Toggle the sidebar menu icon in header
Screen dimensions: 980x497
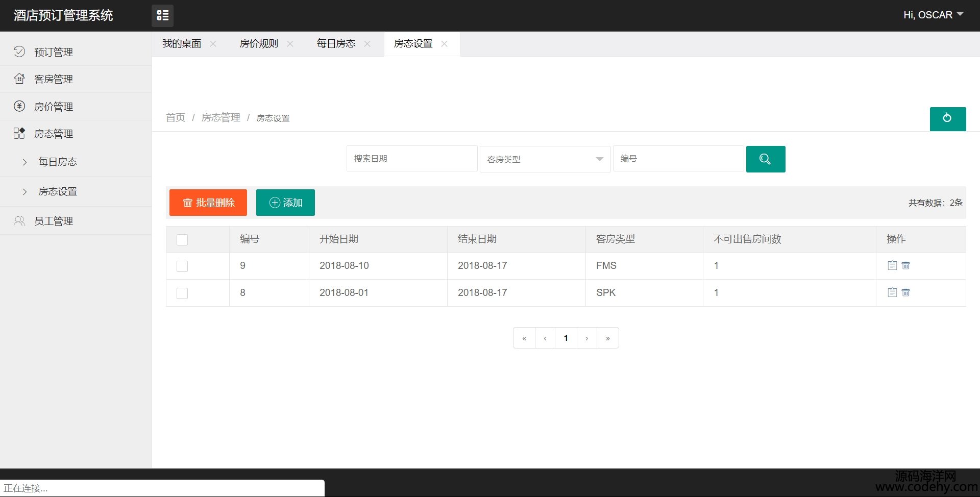(162, 16)
